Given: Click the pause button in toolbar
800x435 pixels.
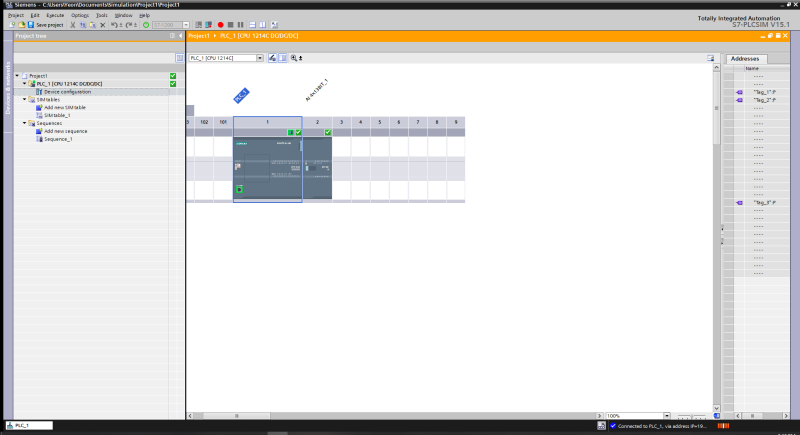Looking at the screenshot, I should click(x=240, y=24).
